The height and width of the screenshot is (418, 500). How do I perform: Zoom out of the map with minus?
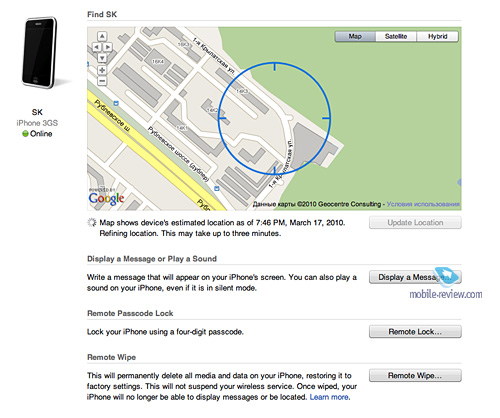click(x=102, y=81)
